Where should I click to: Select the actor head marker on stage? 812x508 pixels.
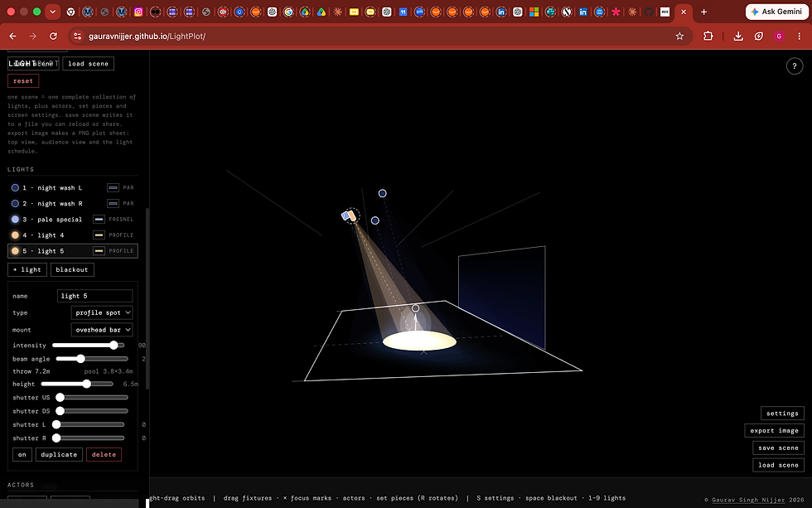(415, 308)
